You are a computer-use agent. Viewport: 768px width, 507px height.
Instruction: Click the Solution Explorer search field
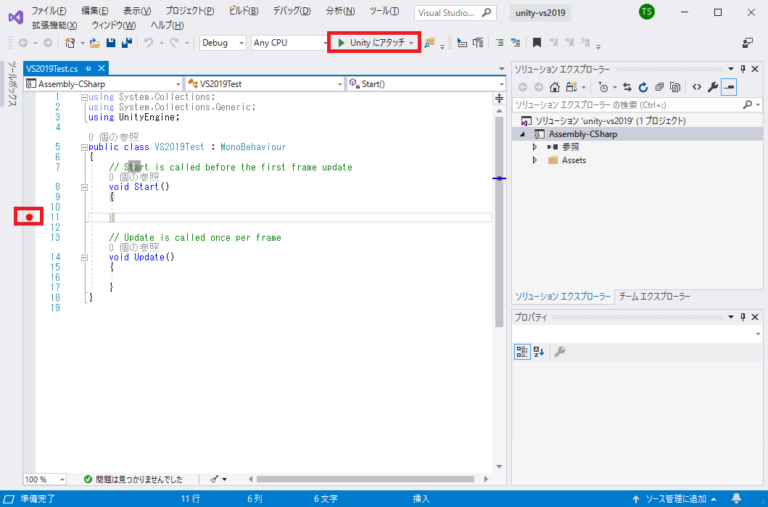click(637, 105)
